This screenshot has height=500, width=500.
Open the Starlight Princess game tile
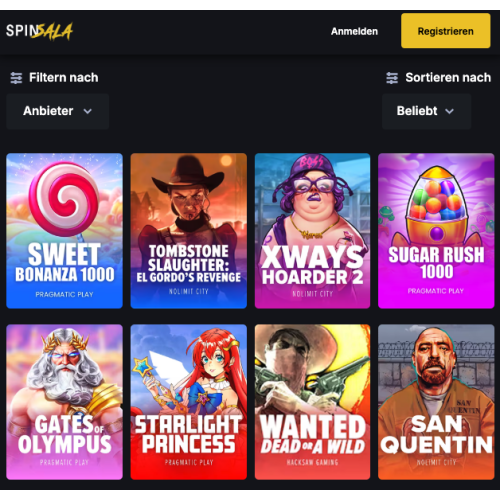(189, 402)
